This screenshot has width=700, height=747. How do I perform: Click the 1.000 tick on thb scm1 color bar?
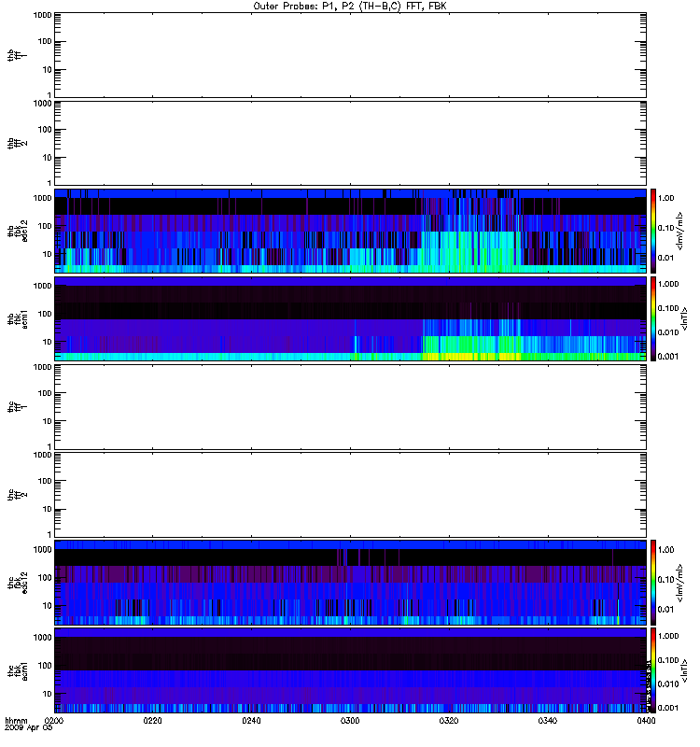pos(668,285)
